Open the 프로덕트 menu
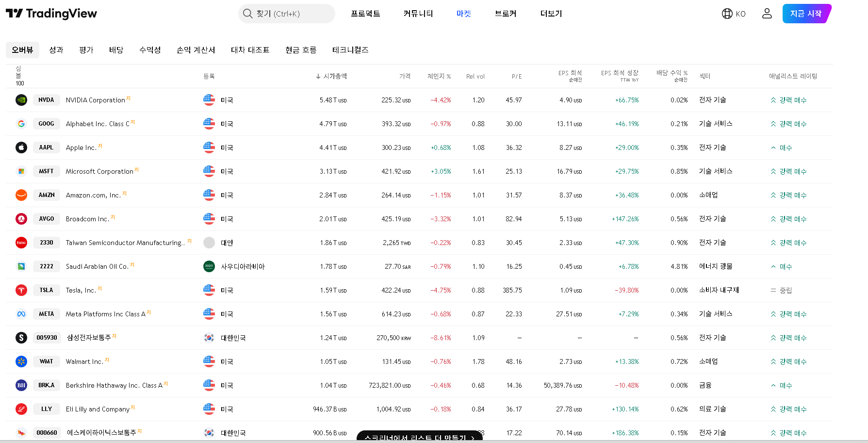Viewport: 868px width, 443px height. tap(366, 14)
